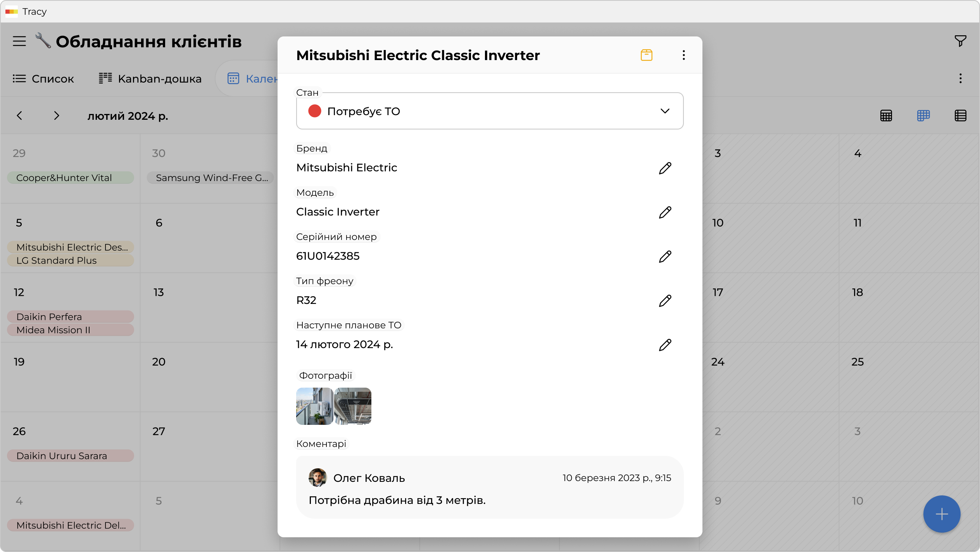Click the filter funnel icon
Screen dimensions: 980x552
pyautogui.click(x=960, y=41)
